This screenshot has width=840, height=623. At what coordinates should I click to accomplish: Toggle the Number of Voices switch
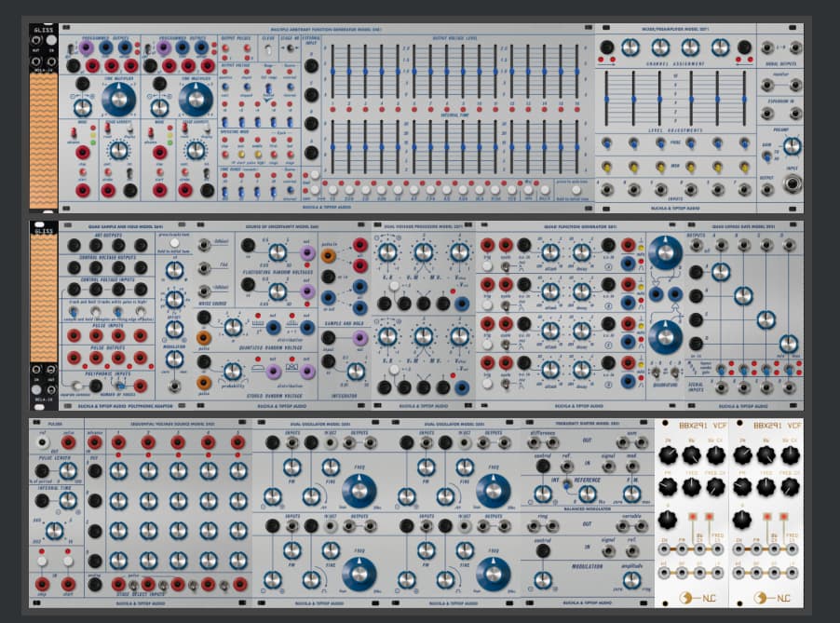pos(121,386)
